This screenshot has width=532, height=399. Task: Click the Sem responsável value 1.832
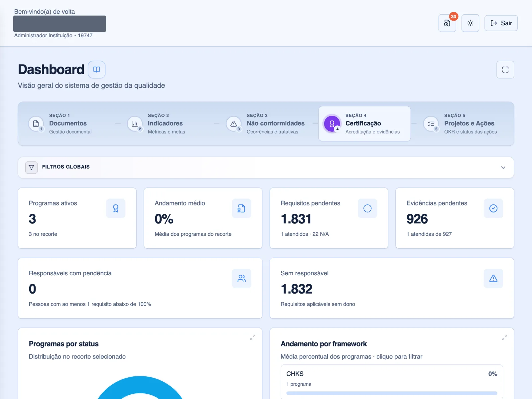tap(297, 289)
